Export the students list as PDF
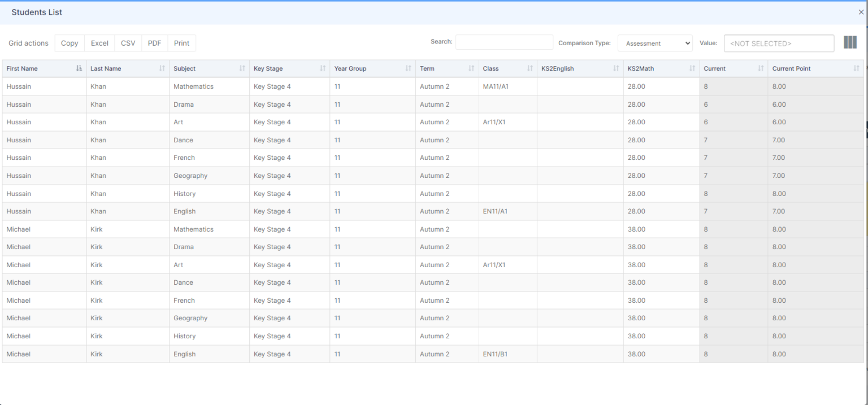This screenshot has height=405, width=868. pos(154,43)
